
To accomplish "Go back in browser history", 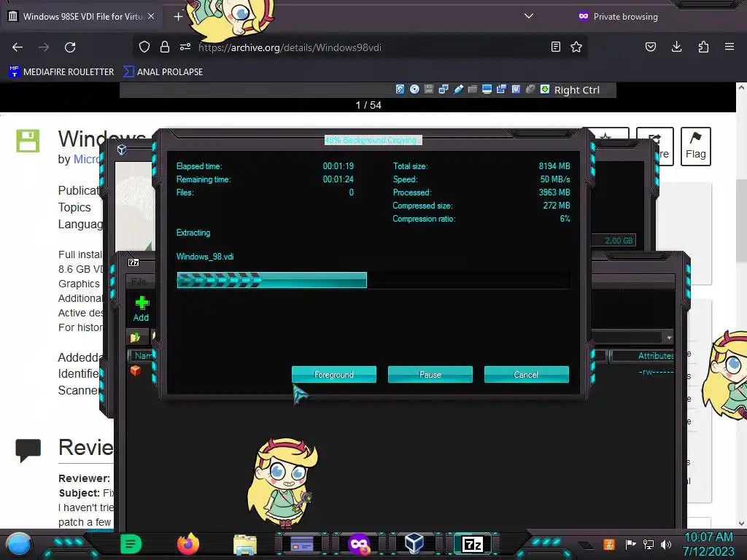I will 18,47.
